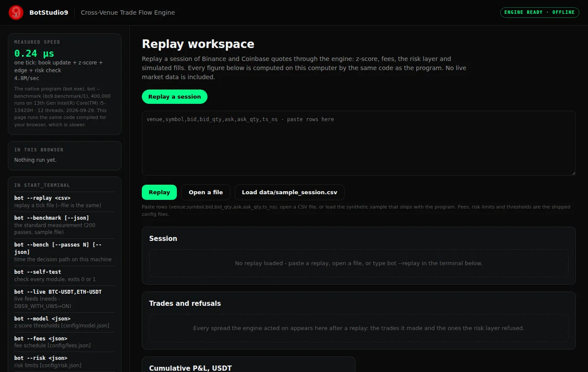This screenshot has height=372, width=588.
Task: Click the MEASURED SPEED section label
Action: tap(37, 42)
